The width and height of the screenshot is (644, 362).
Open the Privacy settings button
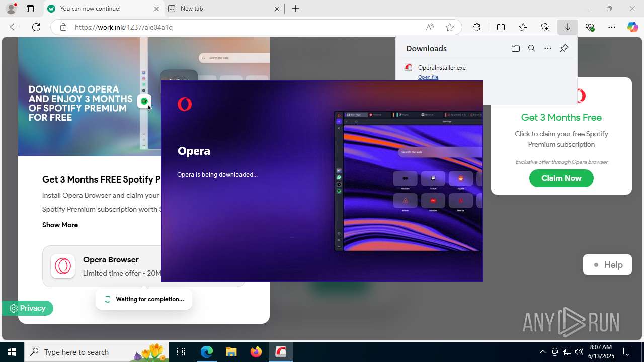pos(28,308)
